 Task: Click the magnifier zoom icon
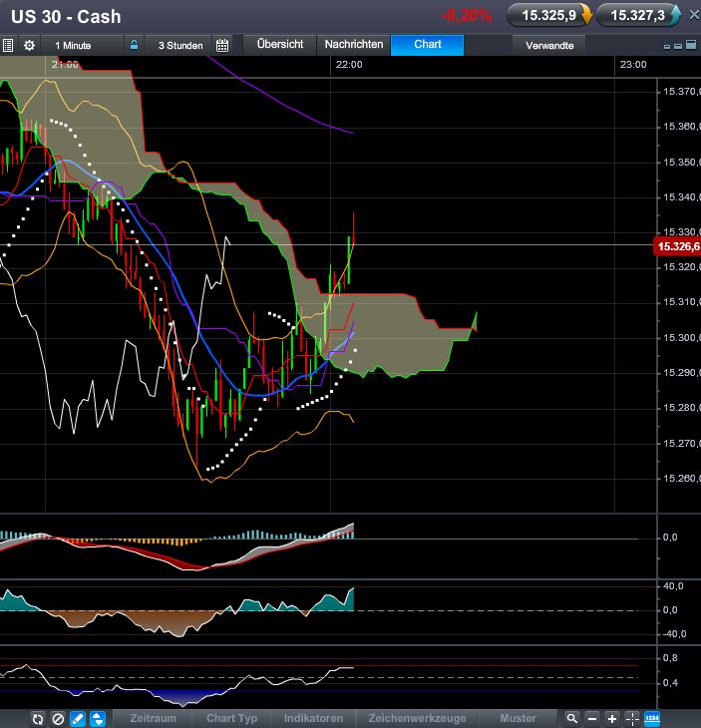(572, 719)
